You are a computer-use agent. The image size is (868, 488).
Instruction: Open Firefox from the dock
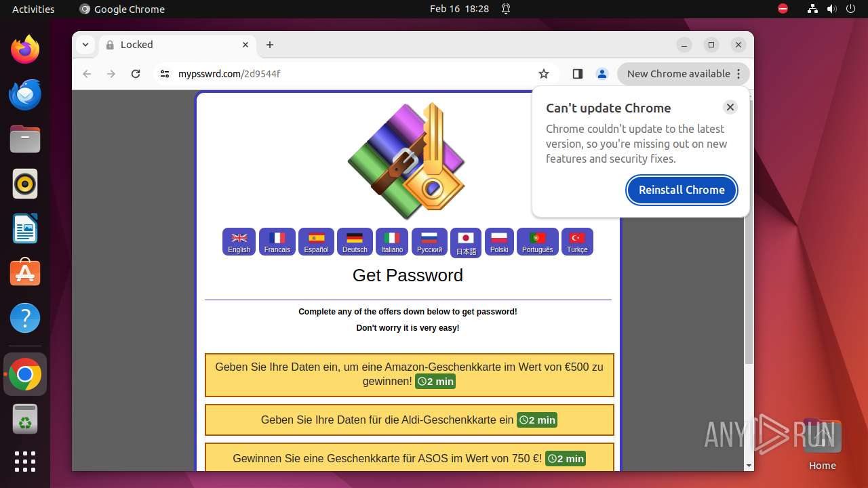point(25,49)
